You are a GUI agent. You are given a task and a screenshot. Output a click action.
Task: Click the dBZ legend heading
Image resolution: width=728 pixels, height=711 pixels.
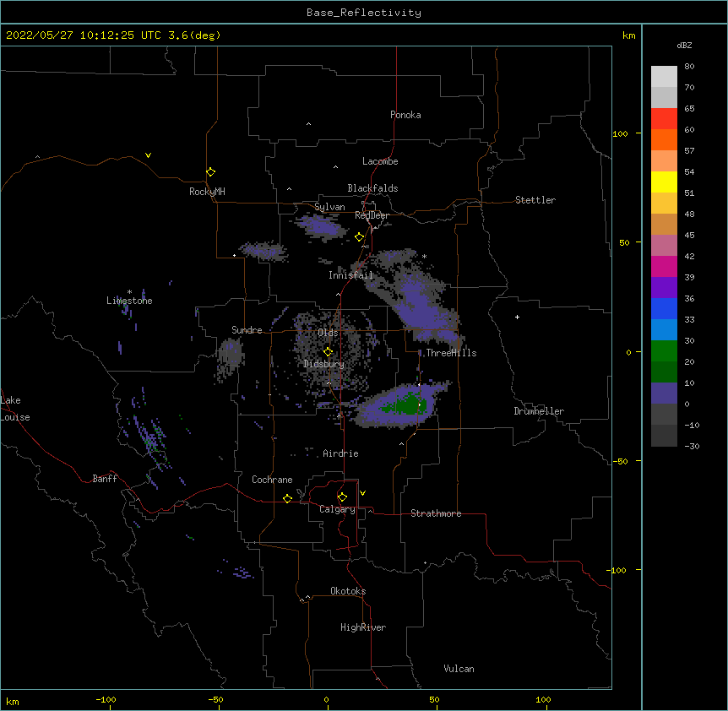(x=684, y=45)
